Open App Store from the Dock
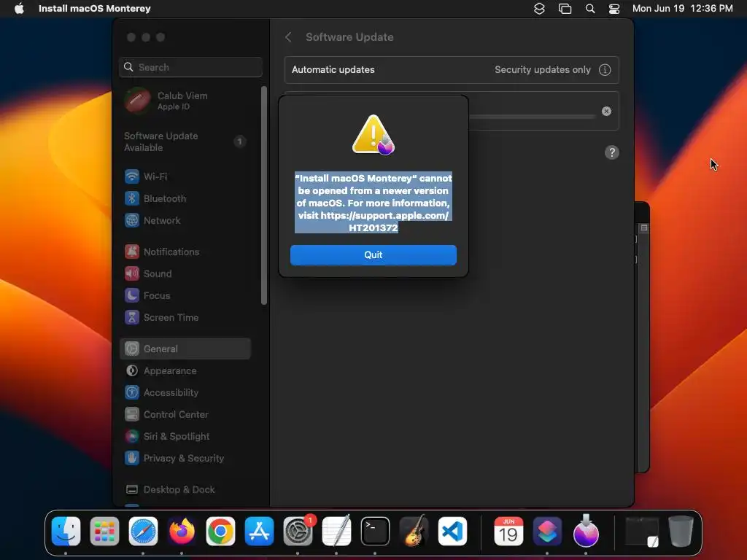This screenshot has width=747, height=560. pos(259,531)
